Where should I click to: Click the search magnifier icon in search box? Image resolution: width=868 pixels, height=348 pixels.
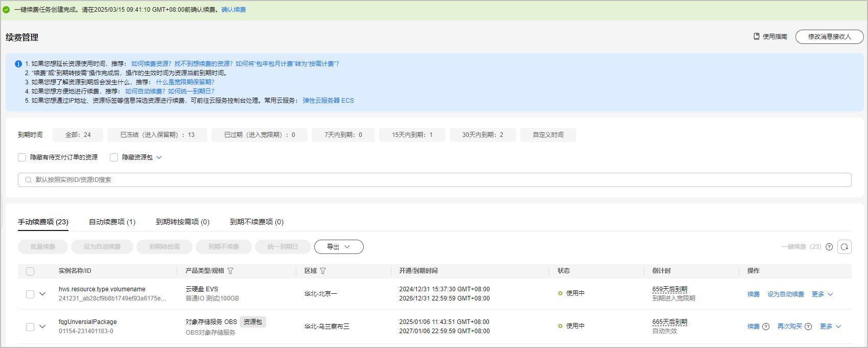coord(29,180)
